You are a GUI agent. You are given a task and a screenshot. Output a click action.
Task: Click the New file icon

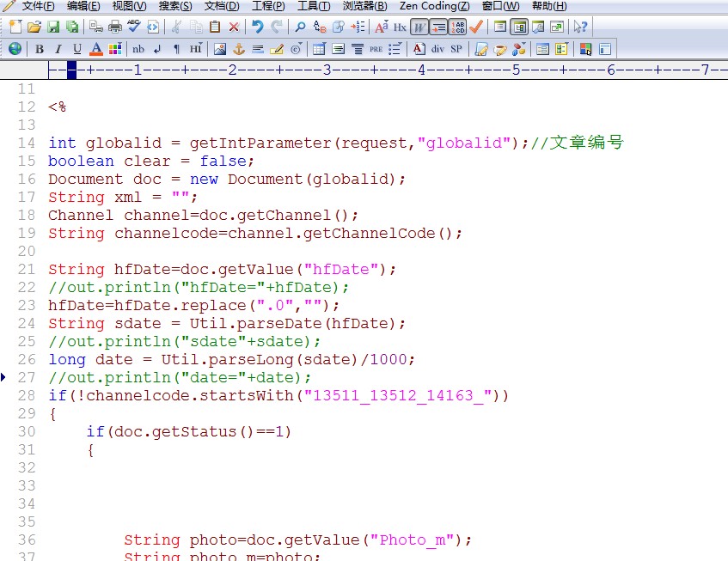(x=15, y=27)
